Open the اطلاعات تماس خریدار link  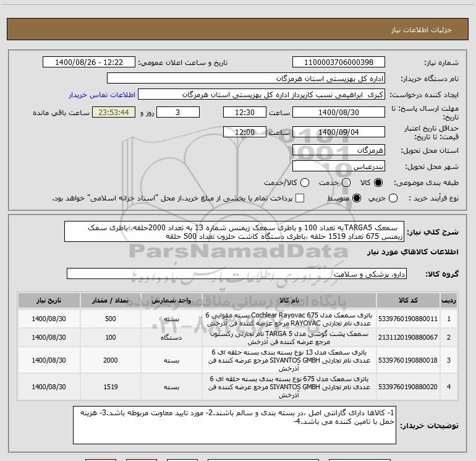[102, 95]
